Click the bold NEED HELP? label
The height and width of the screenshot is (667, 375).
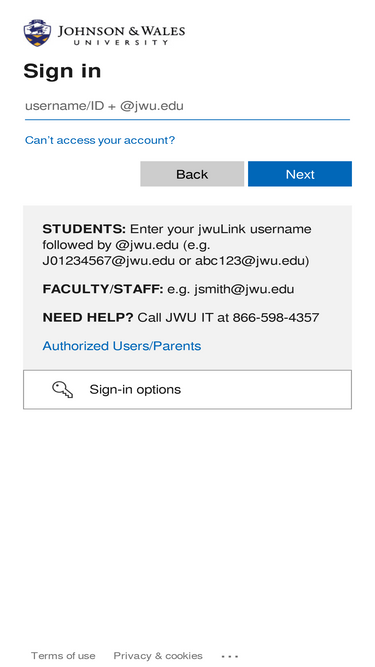point(88,317)
